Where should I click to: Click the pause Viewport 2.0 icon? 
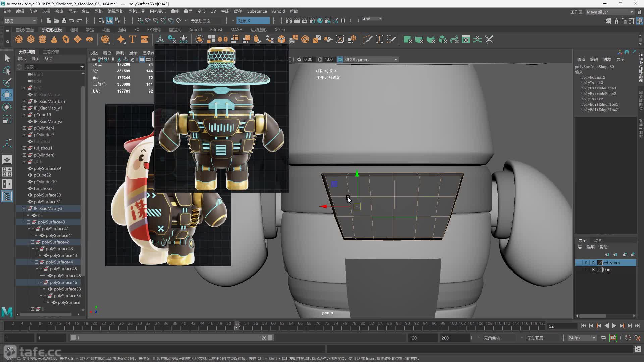(x=343, y=21)
